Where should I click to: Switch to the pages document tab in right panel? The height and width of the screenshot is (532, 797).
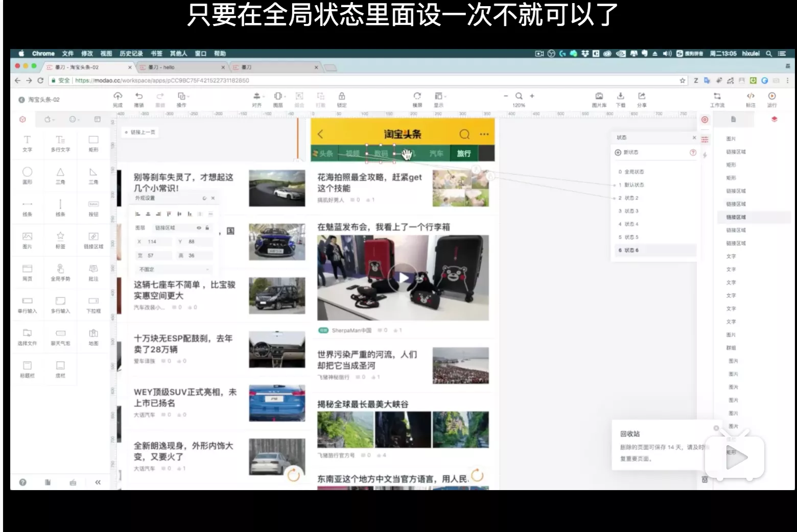pyautogui.click(x=733, y=119)
